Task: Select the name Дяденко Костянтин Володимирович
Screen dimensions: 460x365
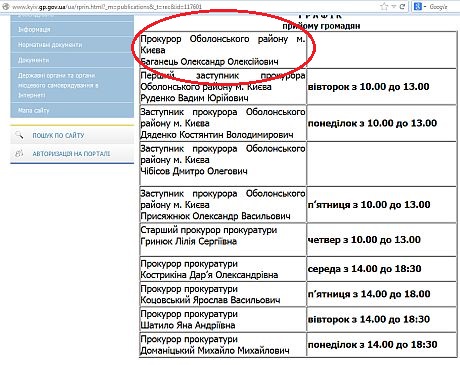Action: coord(217,135)
